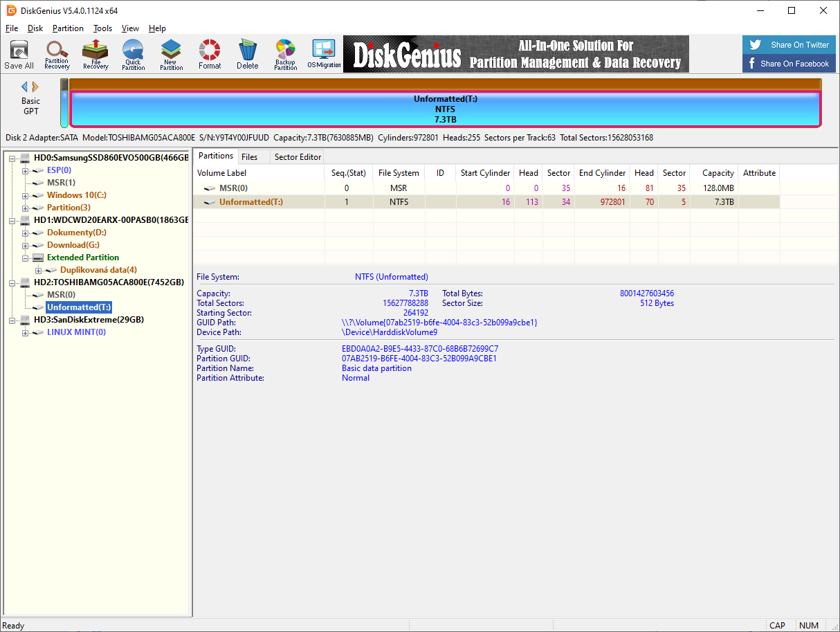
Task: Switch to the Sector Editor tab
Action: tap(298, 156)
